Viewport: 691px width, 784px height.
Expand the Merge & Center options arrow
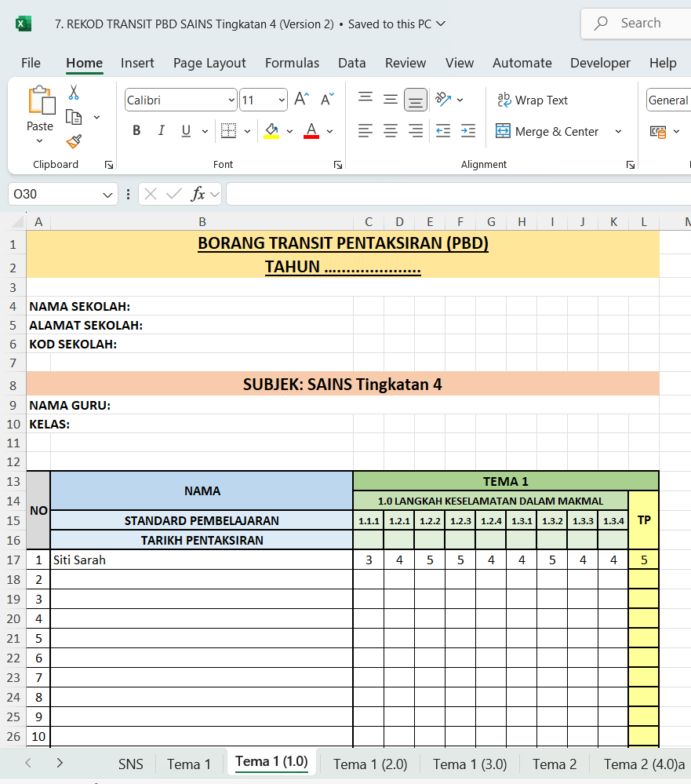pos(618,132)
